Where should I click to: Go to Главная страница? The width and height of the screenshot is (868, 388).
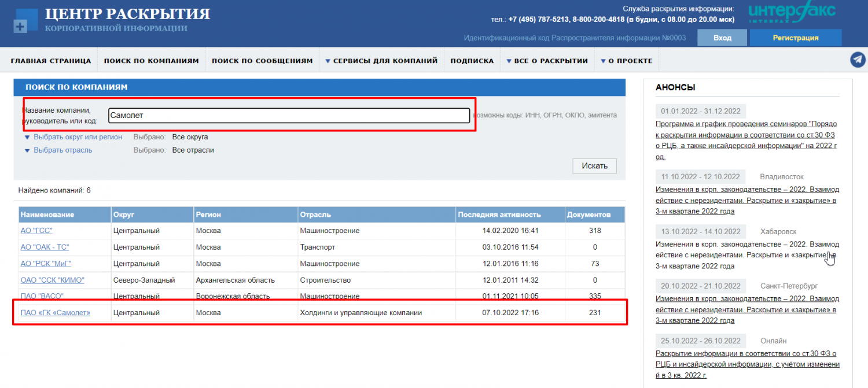pyautogui.click(x=51, y=61)
